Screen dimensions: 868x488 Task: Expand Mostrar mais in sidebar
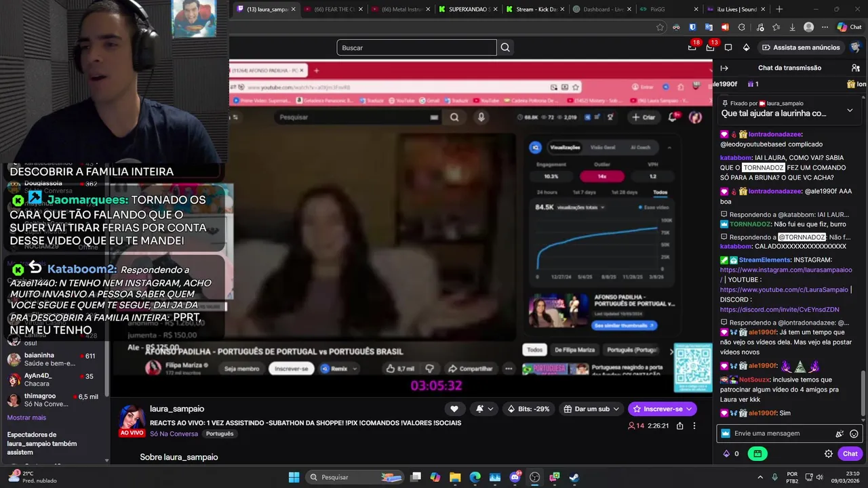point(26,418)
